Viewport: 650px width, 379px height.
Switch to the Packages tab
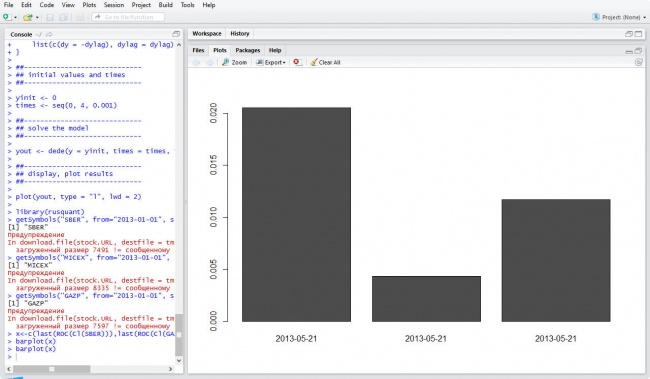click(247, 50)
